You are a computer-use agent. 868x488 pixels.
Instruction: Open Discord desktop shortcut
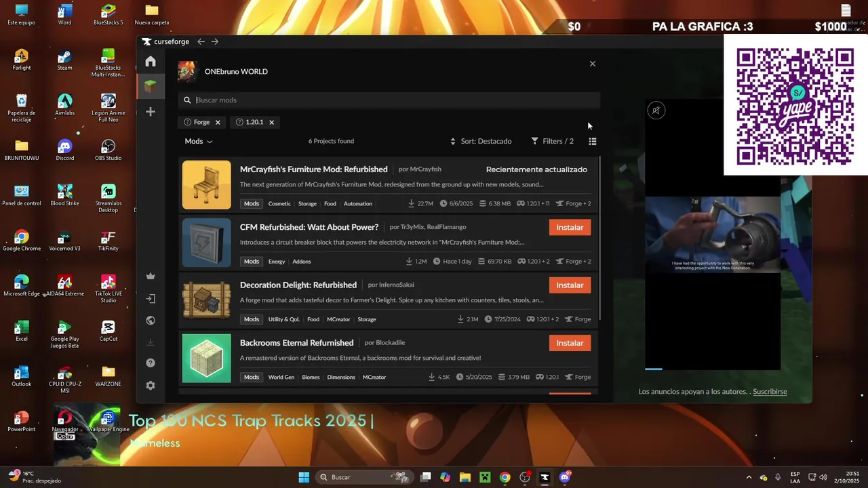pyautogui.click(x=65, y=150)
